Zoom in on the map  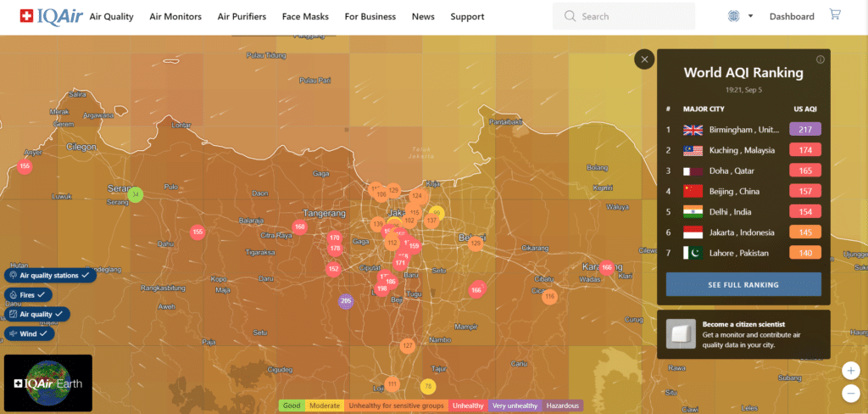[850, 370]
